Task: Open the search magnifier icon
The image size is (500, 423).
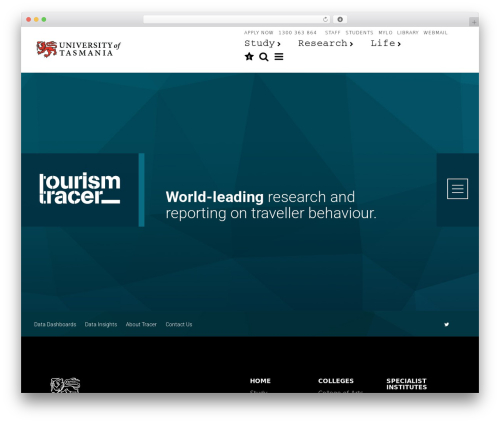Action: [264, 57]
